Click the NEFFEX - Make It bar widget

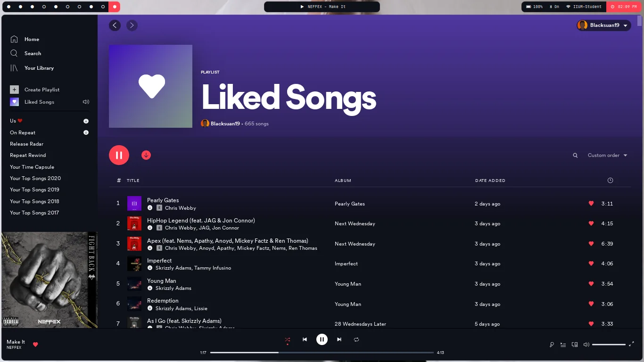(x=322, y=7)
